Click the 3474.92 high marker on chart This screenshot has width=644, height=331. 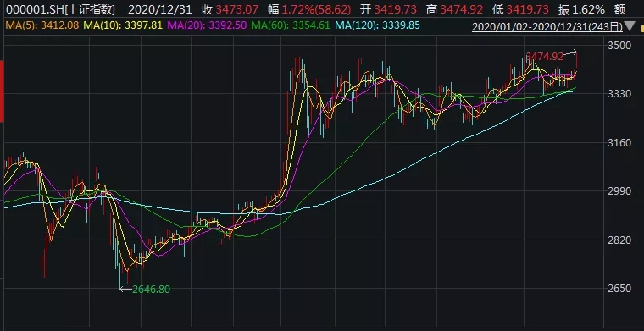click(544, 56)
